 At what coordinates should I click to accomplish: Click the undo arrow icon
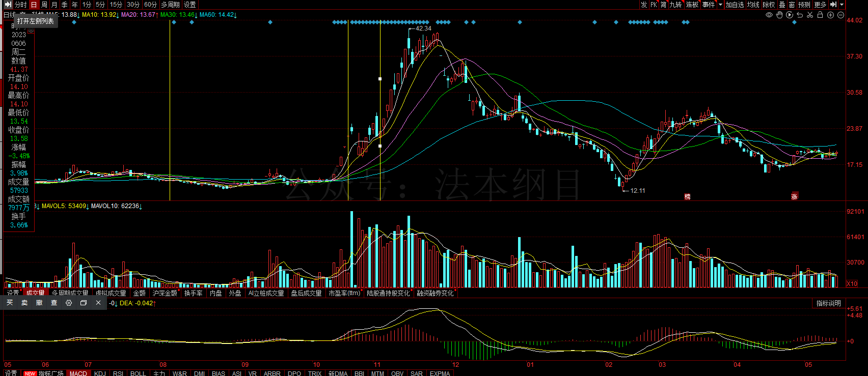point(800,15)
